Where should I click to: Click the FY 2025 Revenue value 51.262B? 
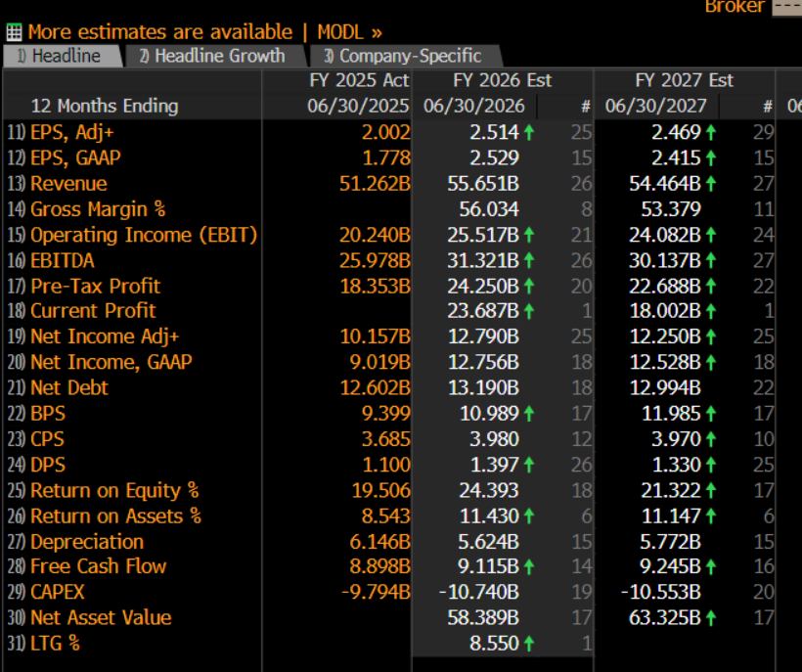coord(375,184)
